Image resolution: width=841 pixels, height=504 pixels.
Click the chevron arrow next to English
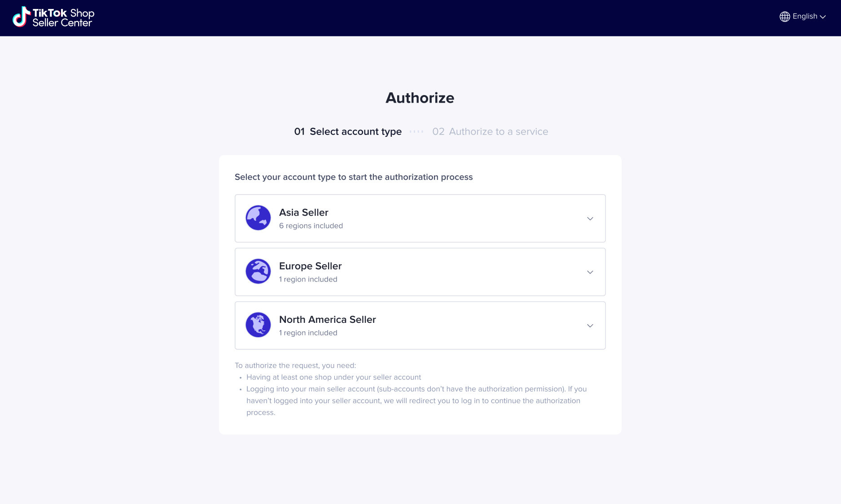(823, 17)
